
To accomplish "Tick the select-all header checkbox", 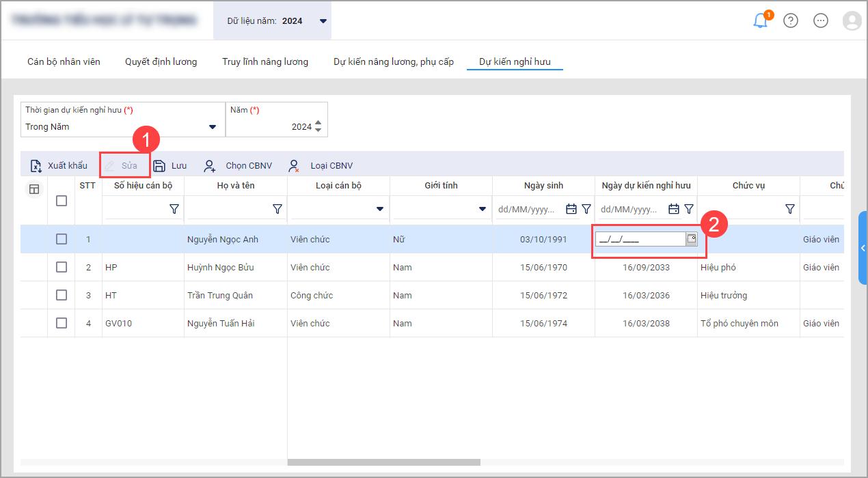I will [x=62, y=201].
